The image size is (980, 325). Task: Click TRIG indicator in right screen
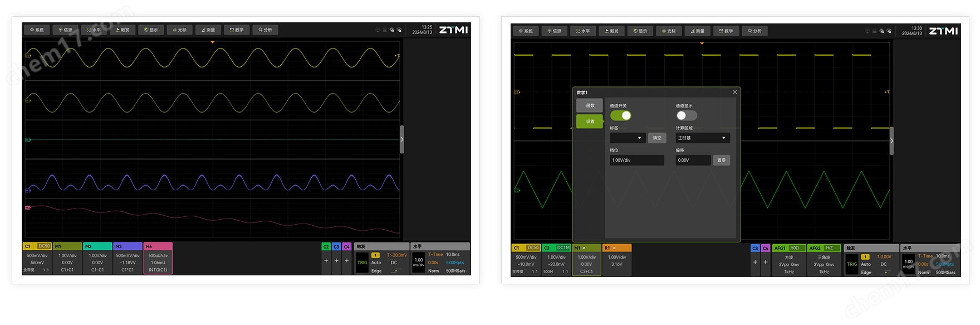coord(852,264)
